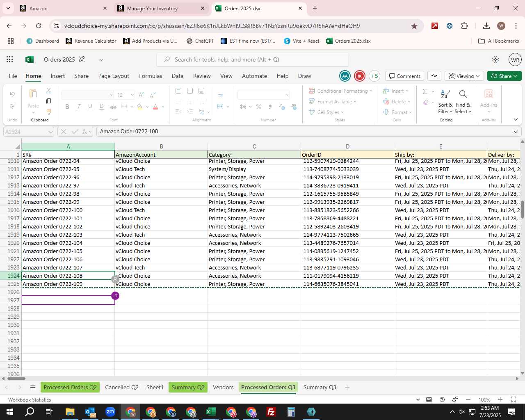
Task: Click the Bold formatting icon
Action: (x=67, y=107)
